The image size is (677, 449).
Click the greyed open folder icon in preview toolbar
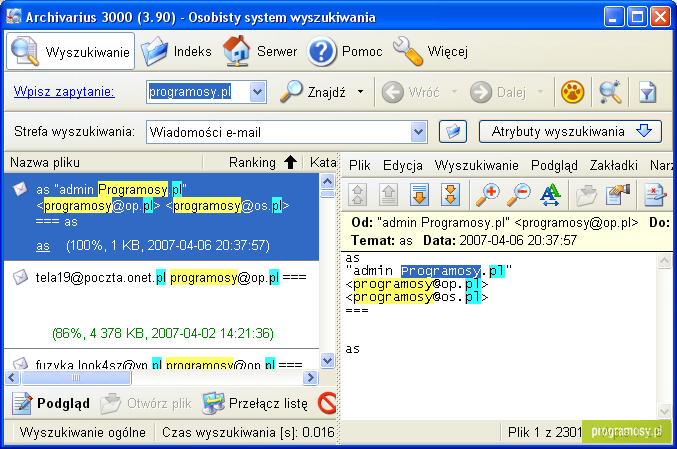(587, 195)
